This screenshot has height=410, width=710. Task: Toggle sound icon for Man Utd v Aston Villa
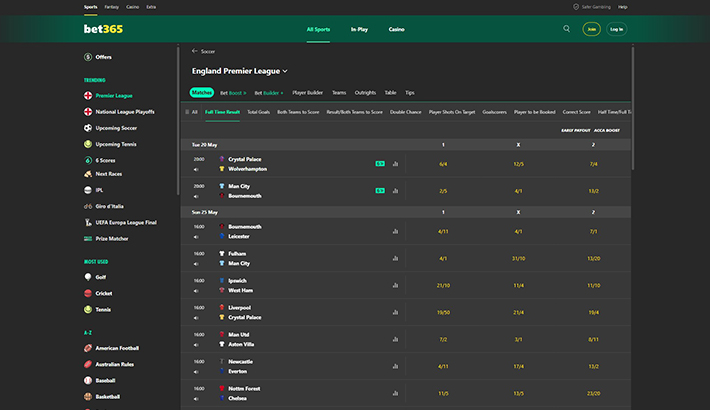(196, 345)
